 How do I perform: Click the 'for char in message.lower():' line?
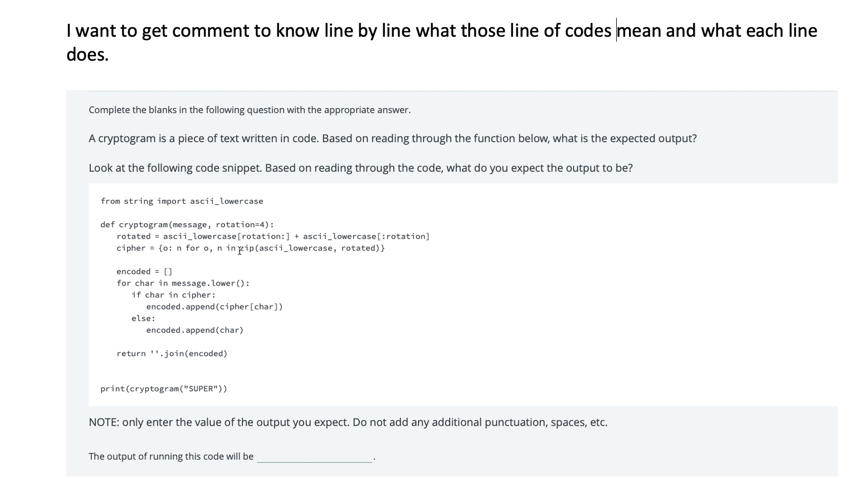click(183, 283)
